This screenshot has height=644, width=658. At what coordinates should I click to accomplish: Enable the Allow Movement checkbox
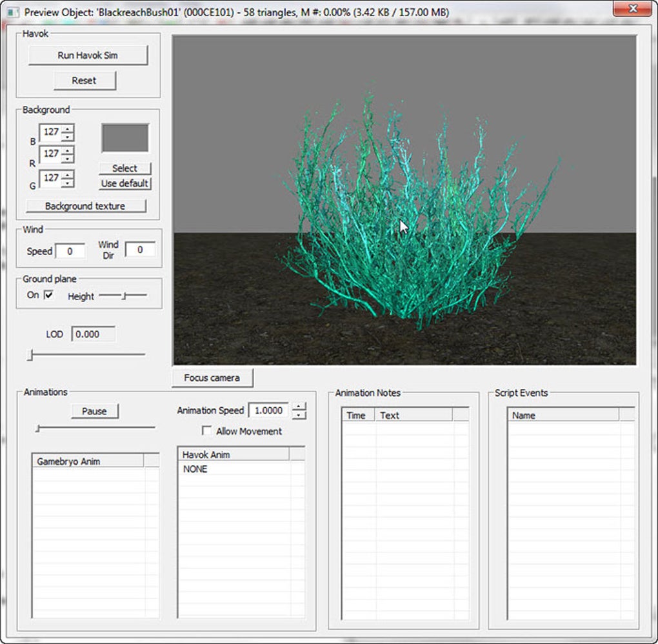pyautogui.click(x=207, y=431)
